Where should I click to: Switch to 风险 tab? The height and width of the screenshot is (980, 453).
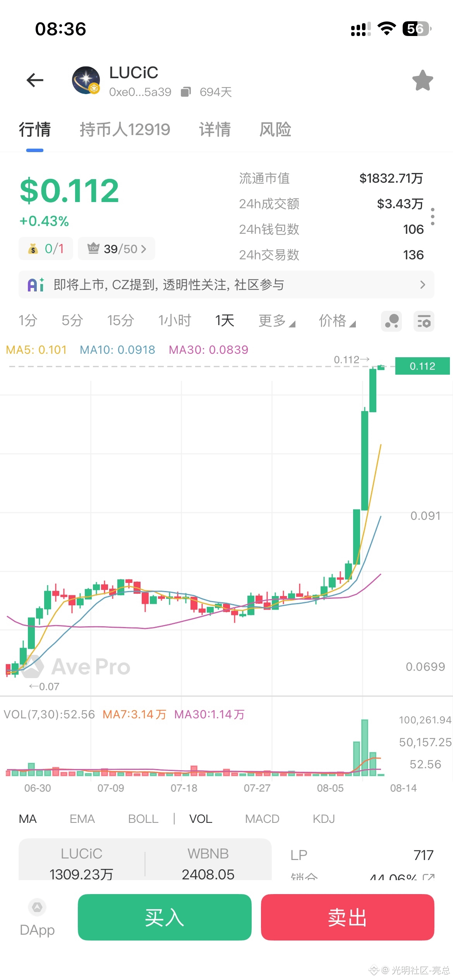[275, 129]
